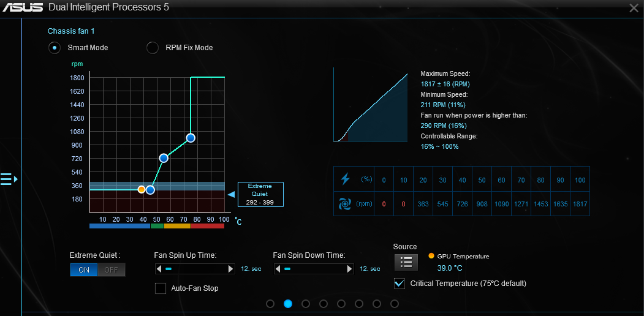Click the fan speed power curve thumbnail
Image resolution: width=644 pixels, height=316 pixels.
371,105
